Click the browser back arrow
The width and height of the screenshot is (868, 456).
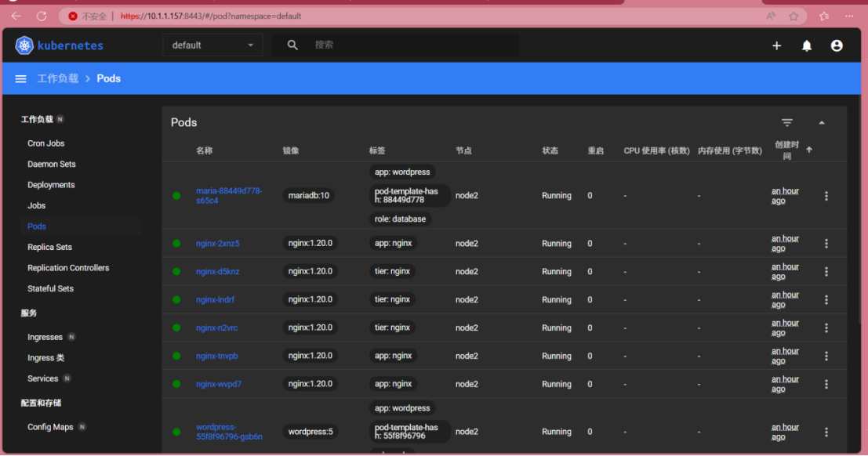pyautogui.click(x=16, y=16)
